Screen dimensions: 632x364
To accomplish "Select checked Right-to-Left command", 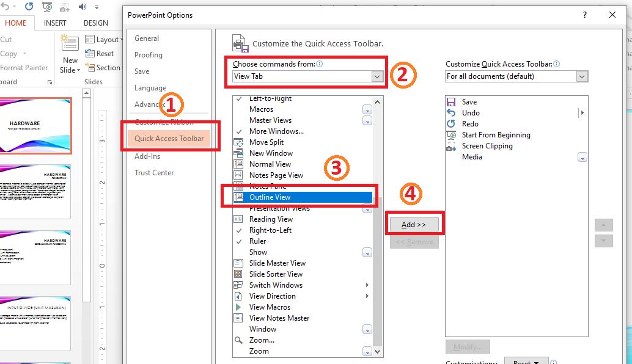I will point(303,230).
